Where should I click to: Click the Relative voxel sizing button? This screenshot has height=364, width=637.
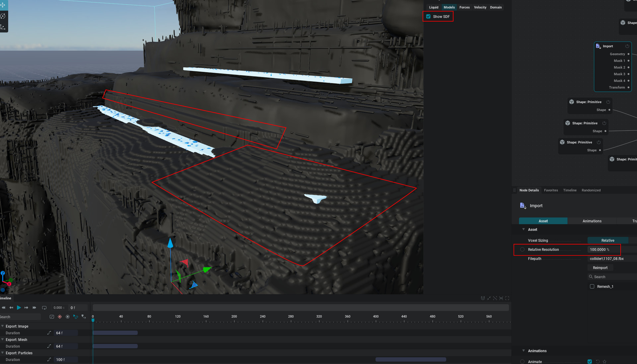click(607, 241)
